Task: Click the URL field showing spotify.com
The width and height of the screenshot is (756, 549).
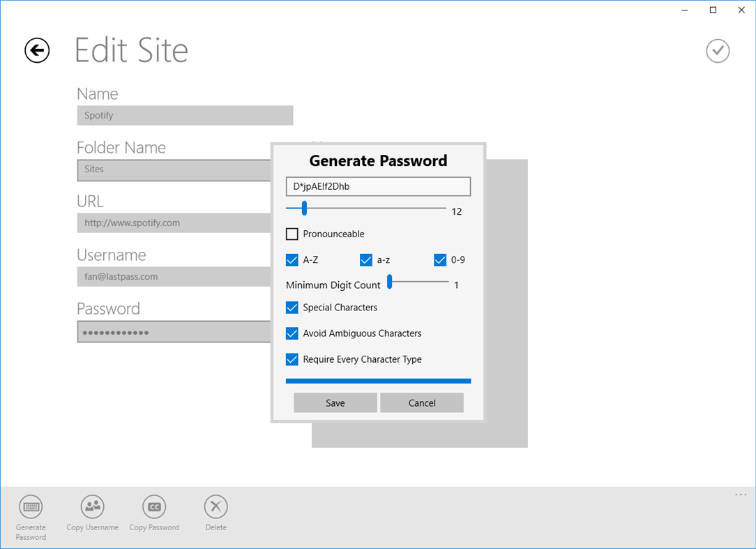Action: 173,223
